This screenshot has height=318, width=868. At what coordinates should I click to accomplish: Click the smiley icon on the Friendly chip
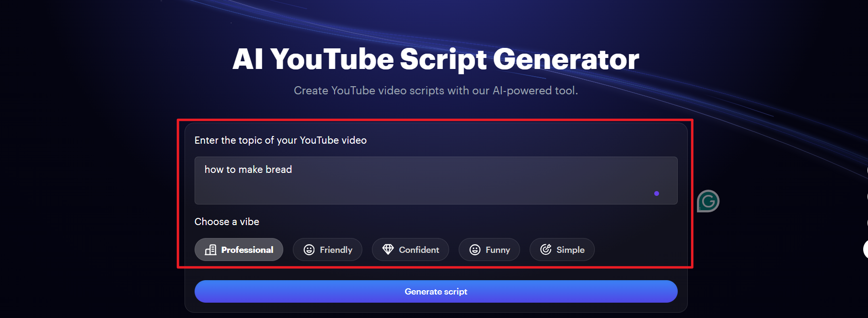[x=309, y=250]
